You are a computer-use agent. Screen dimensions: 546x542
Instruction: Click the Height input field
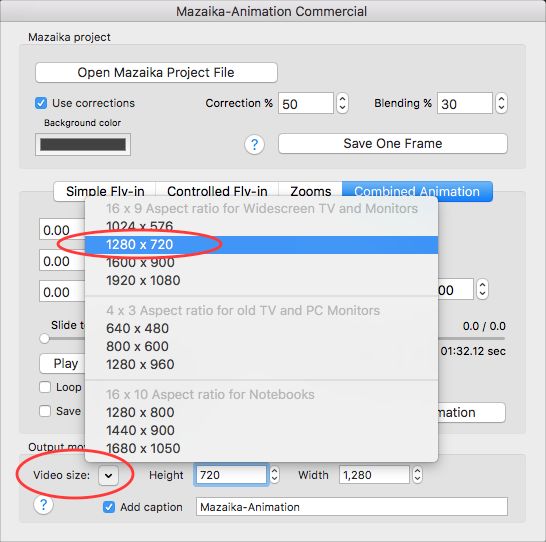click(x=231, y=475)
